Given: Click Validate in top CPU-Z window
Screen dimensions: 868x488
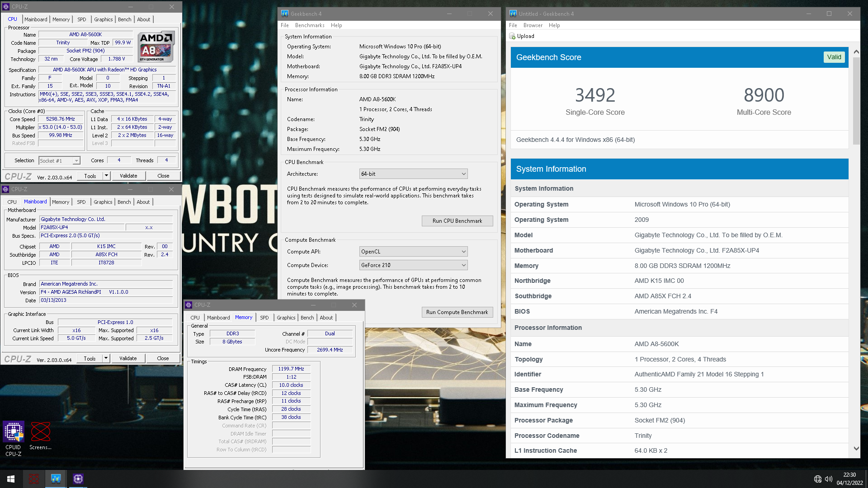Looking at the screenshot, I should click(128, 176).
